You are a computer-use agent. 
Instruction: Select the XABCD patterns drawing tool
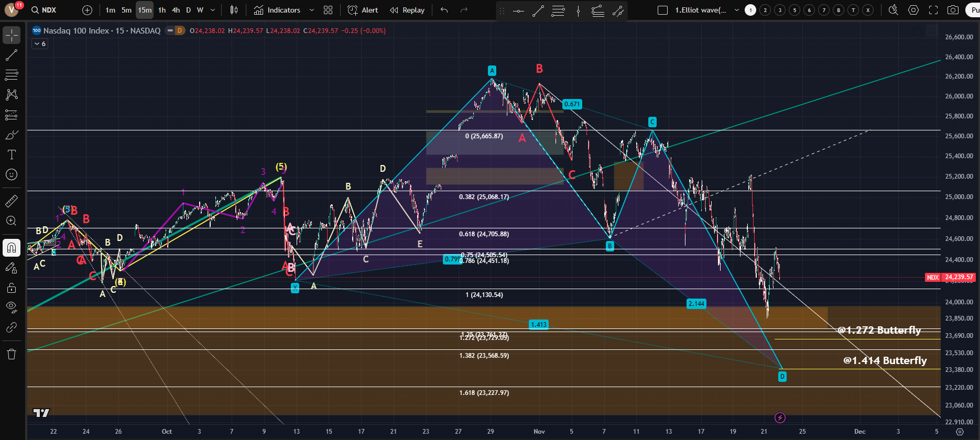click(x=12, y=95)
